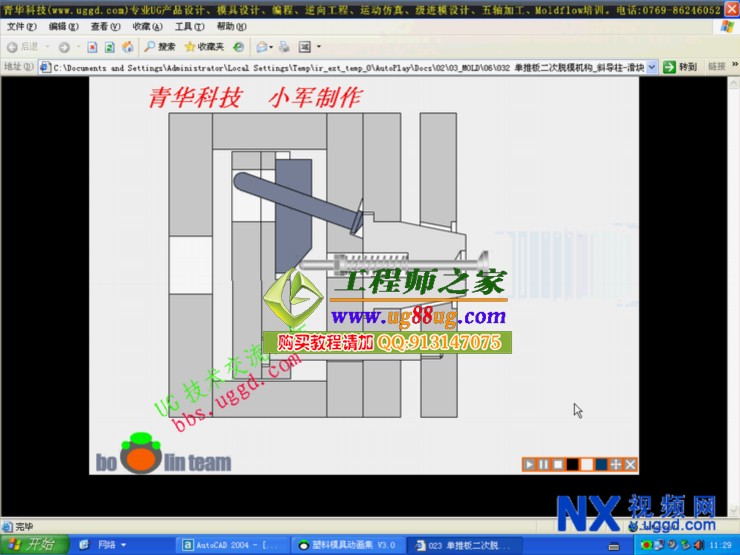740x555 pixels.
Task: Click the Back (后退) navigation button
Action: (22, 47)
